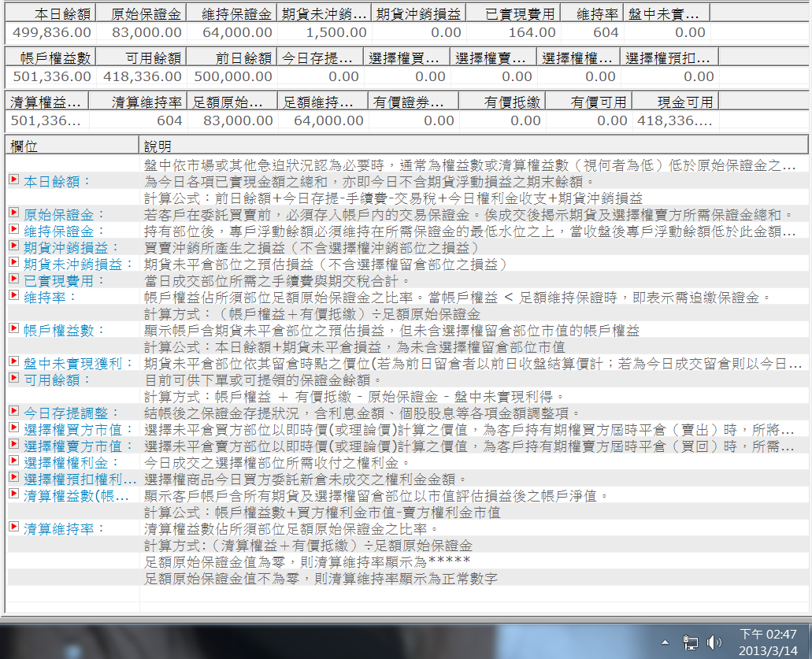
Task: Click the 維持保證金 column header at top
Action: coord(232,14)
